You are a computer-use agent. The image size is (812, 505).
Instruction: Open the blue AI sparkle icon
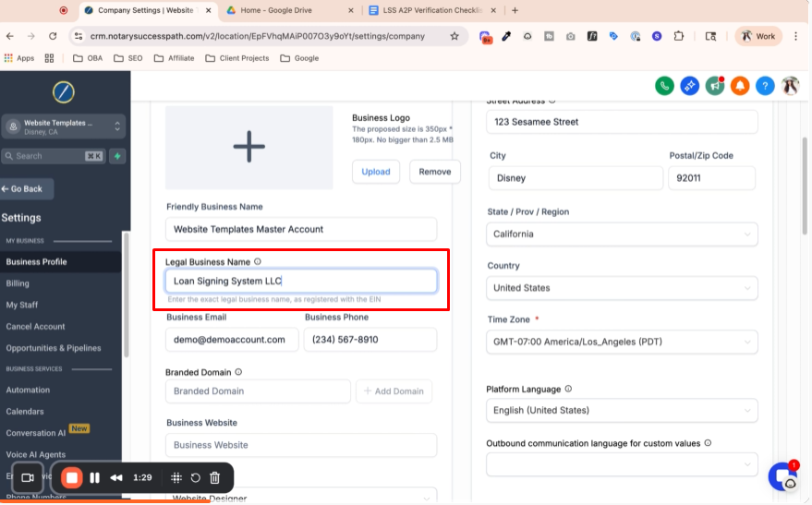(x=690, y=85)
